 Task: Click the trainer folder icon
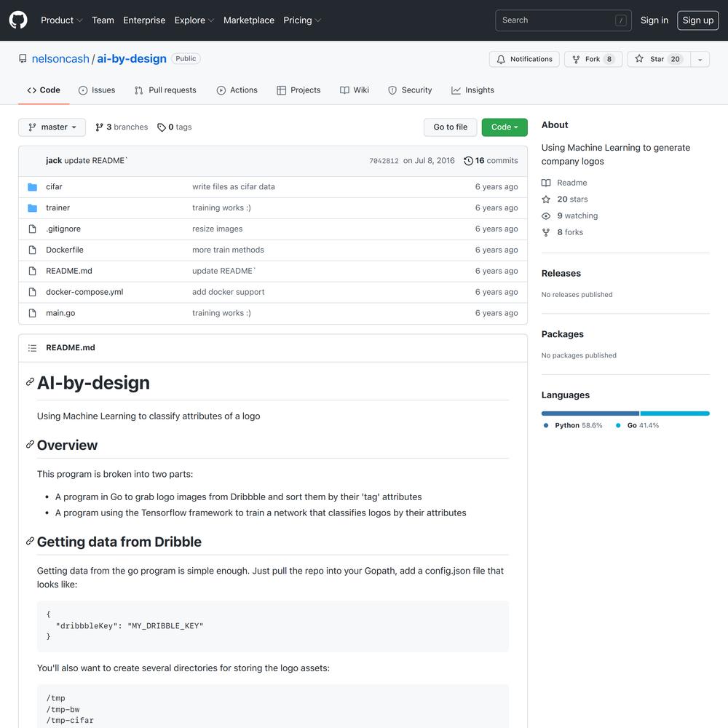click(x=32, y=208)
